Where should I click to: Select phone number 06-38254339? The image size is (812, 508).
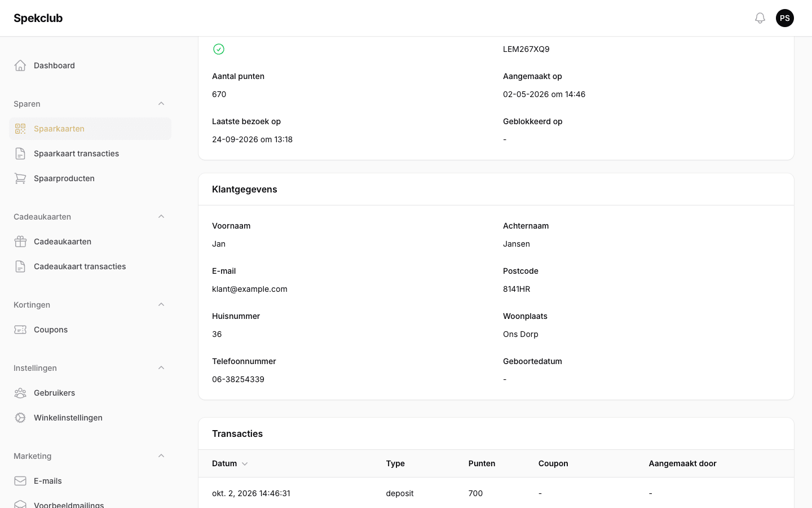tap(238, 379)
